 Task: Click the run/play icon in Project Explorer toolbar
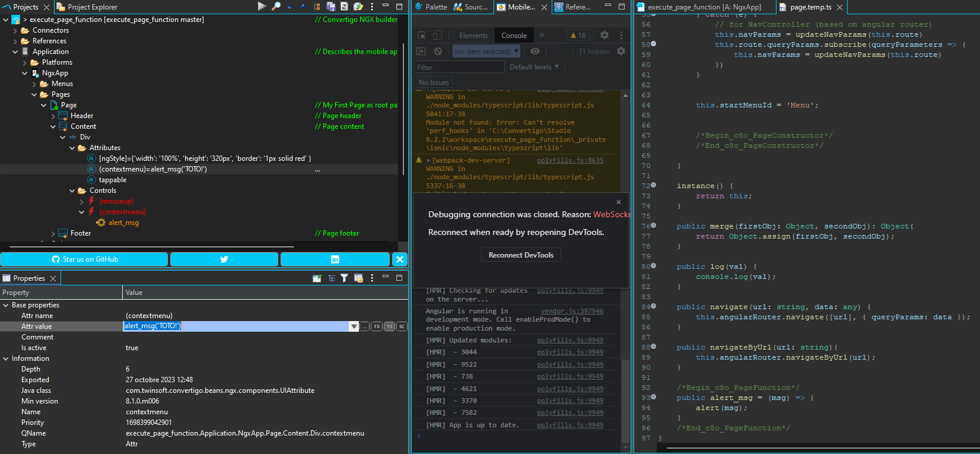[262, 7]
